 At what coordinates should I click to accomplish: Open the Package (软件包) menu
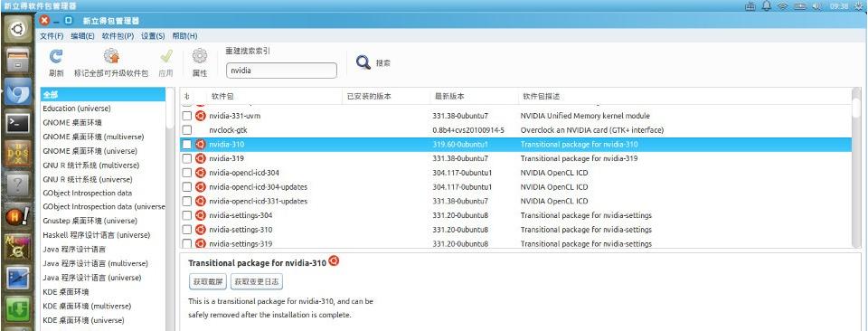(118, 36)
